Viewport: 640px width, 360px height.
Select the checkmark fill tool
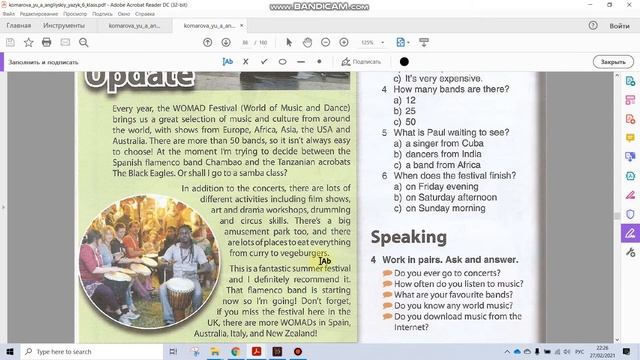point(264,62)
